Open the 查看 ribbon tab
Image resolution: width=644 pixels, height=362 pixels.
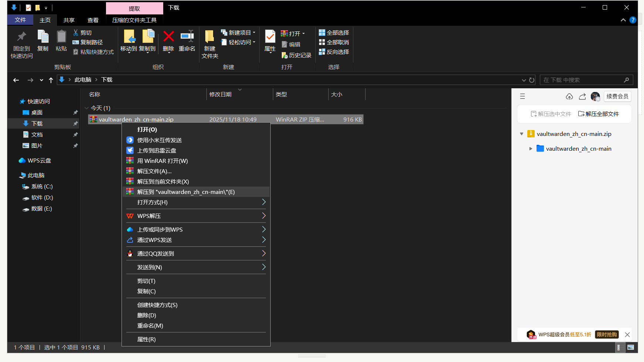coord(93,20)
